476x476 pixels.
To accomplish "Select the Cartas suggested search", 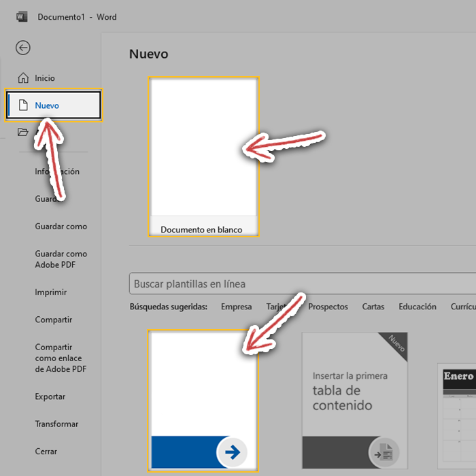I will pyautogui.click(x=373, y=307).
